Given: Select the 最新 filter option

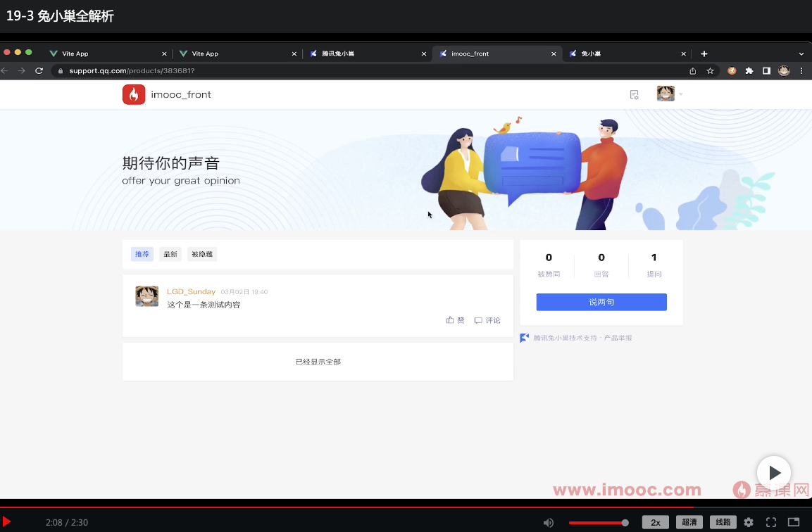Looking at the screenshot, I should [170, 253].
